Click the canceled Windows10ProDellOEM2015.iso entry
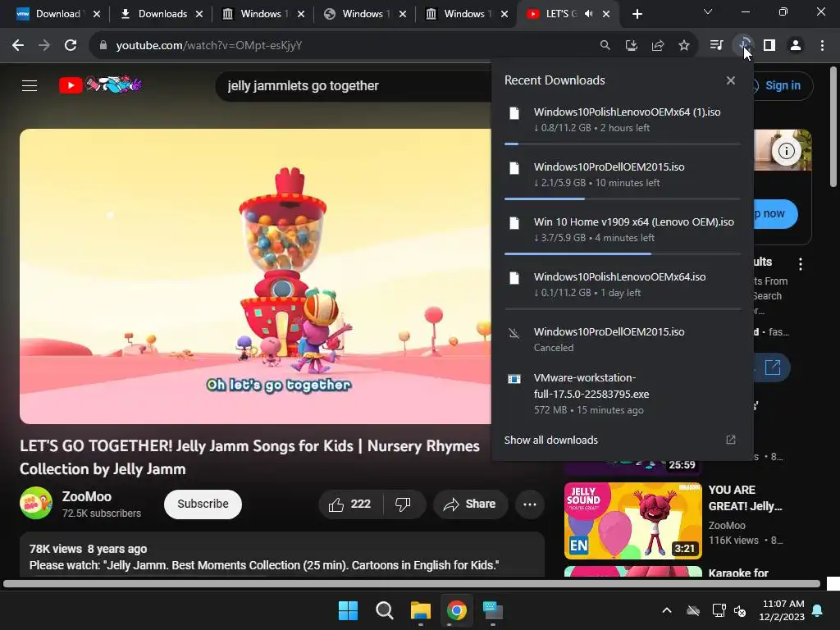This screenshot has height=630, width=840. click(623, 339)
